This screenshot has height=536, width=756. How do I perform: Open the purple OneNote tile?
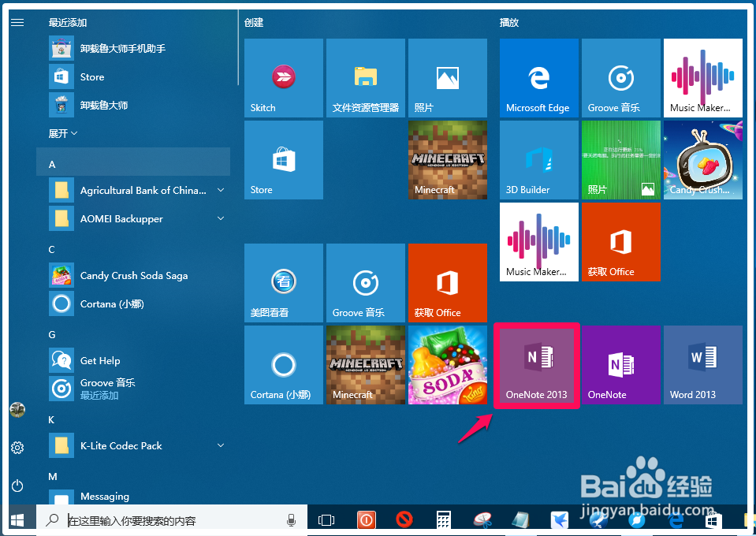click(x=621, y=364)
